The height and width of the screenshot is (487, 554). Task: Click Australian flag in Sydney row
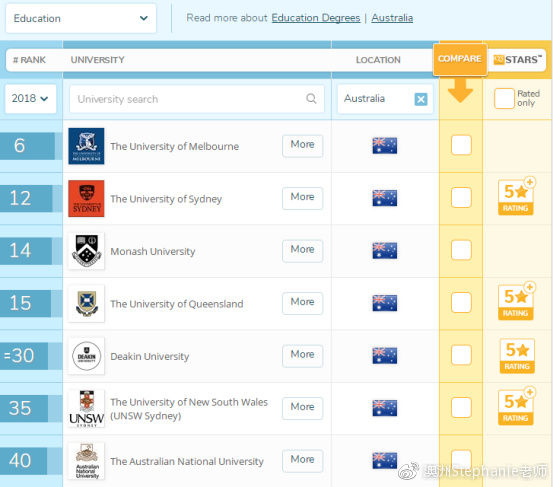click(384, 198)
